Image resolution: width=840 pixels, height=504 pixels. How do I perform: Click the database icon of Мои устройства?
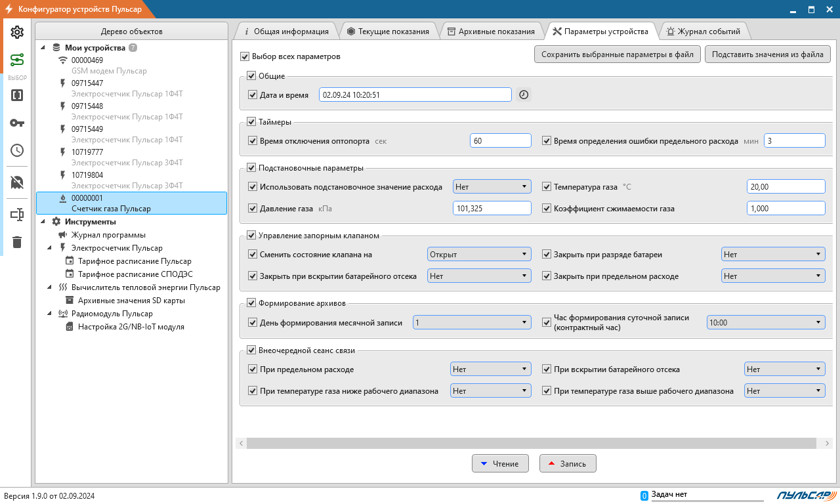click(x=56, y=48)
